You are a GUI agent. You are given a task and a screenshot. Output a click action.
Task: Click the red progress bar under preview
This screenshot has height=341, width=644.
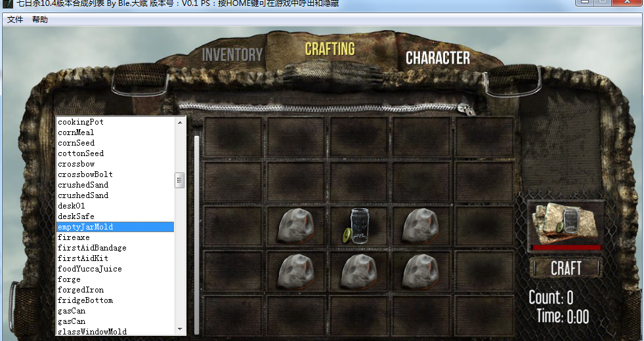tap(566, 248)
